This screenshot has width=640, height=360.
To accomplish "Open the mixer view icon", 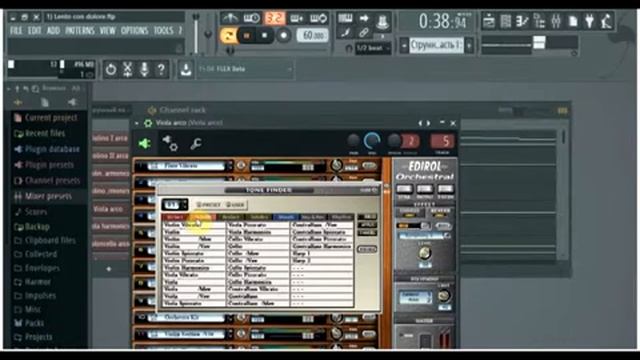I will pos(556,21).
